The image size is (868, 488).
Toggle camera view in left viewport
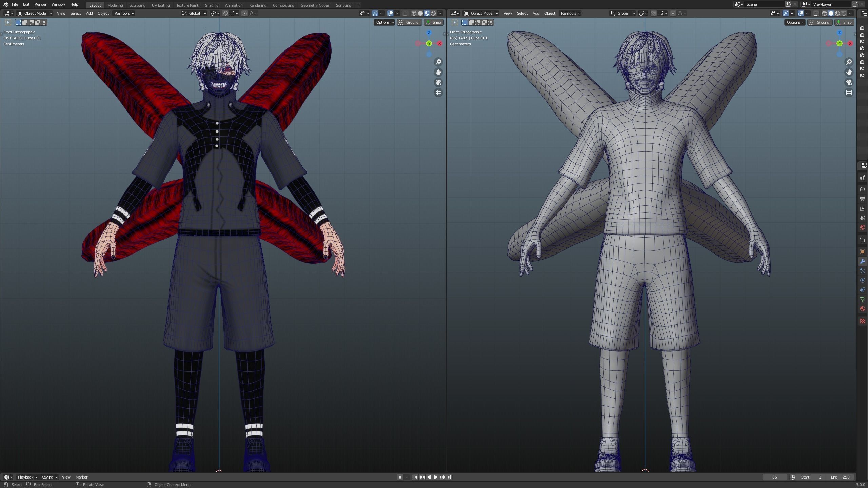tap(438, 82)
